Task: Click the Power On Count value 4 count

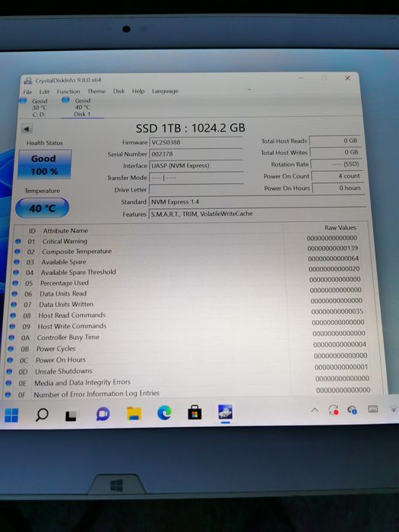Action: pyautogui.click(x=337, y=176)
